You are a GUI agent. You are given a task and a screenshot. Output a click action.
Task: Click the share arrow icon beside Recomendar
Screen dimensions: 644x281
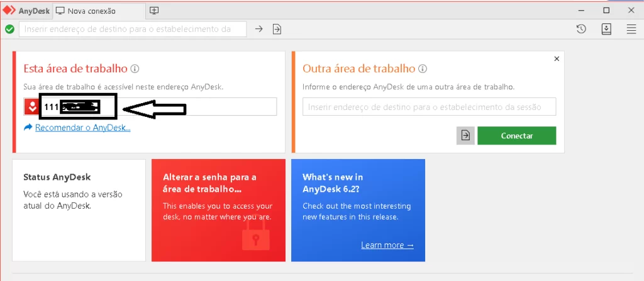28,128
